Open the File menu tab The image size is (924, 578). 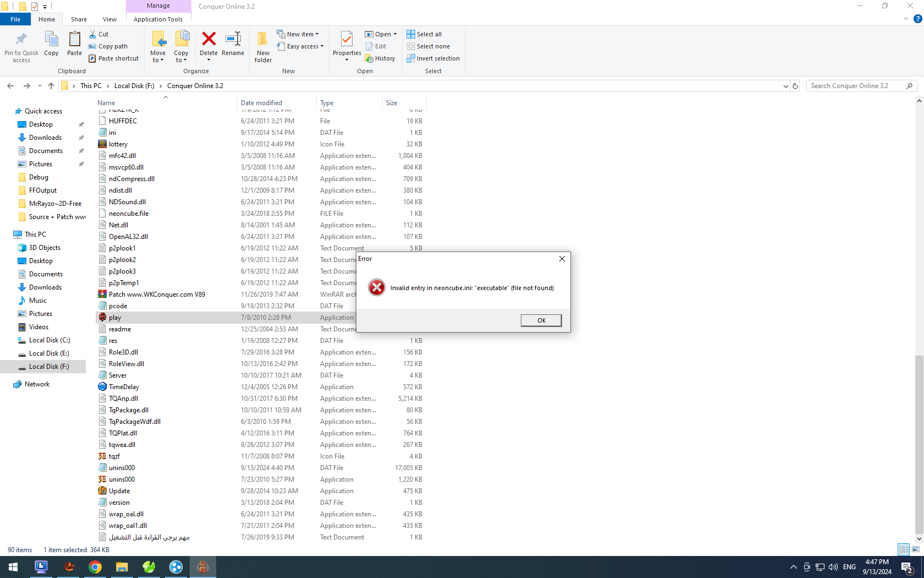point(15,19)
